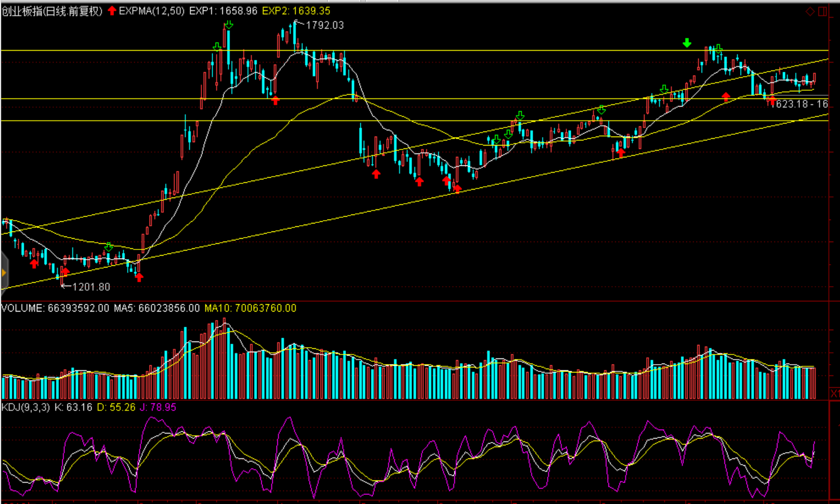Select the KDJ(9,3,3) indicator label
The height and width of the screenshot is (504, 840).
26,407
